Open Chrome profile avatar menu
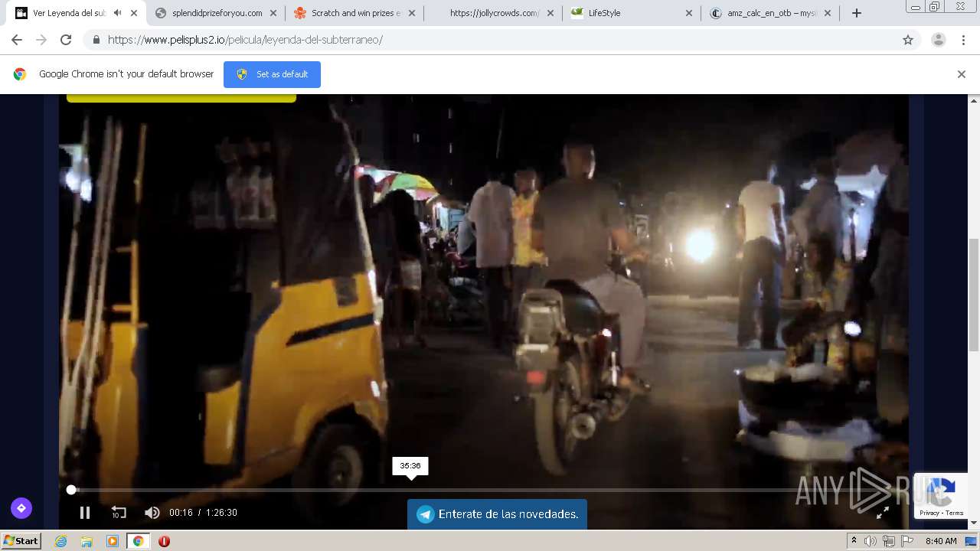 pyautogui.click(x=939, y=40)
